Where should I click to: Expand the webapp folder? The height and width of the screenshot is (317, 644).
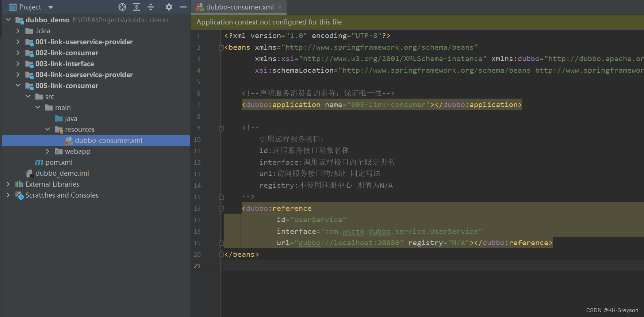(x=47, y=151)
